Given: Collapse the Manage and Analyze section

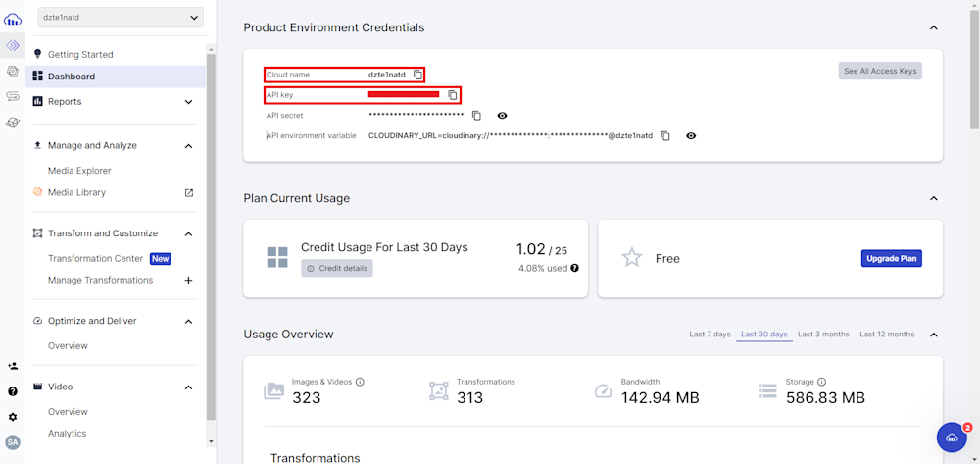Looking at the screenshot, I should click(189, 146).
